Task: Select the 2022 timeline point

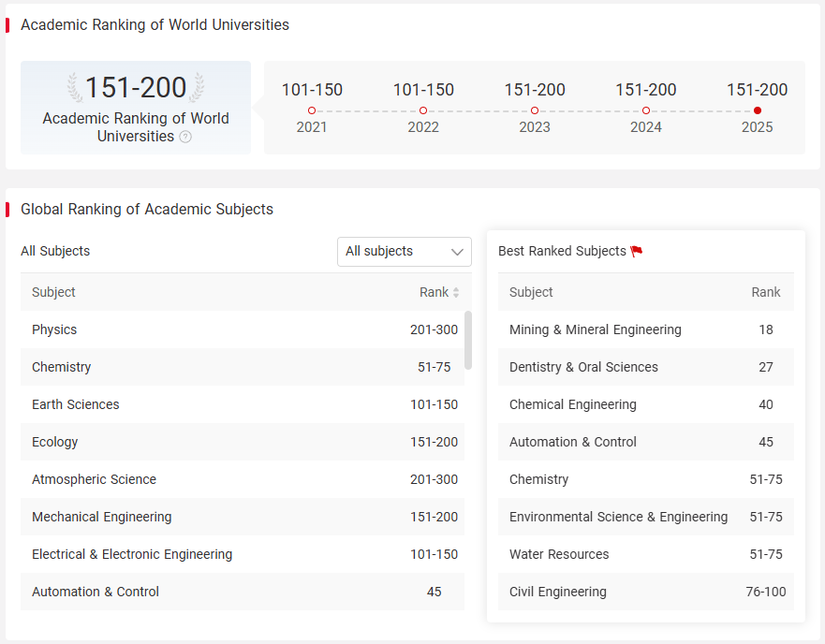Action: tap(423, 110)
